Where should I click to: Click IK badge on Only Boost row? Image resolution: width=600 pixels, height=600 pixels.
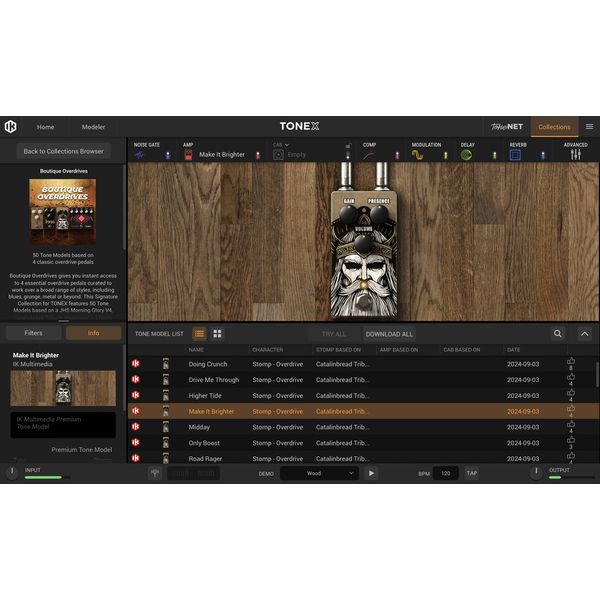point(136,442)
